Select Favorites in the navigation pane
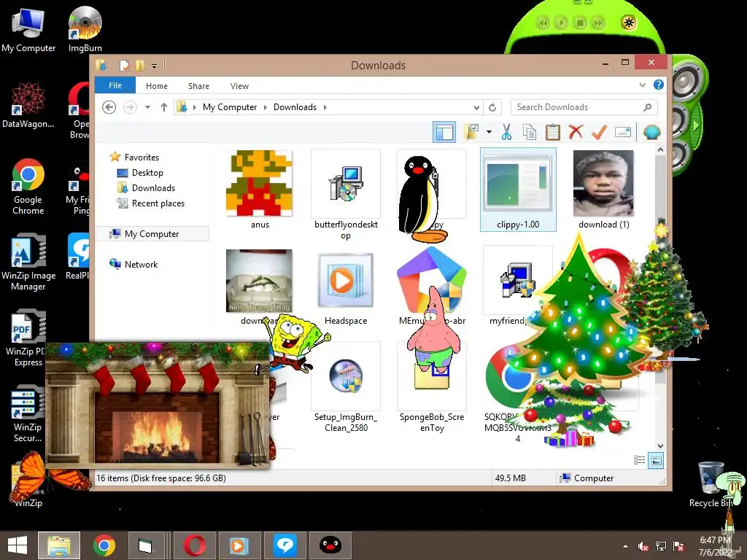This screenshot has width=747, height=560. 142,157
